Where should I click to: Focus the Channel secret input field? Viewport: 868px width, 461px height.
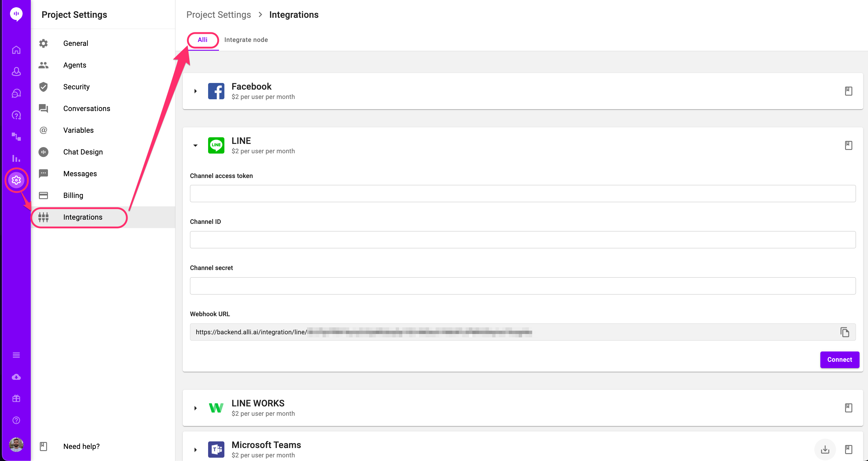click(523, 286)
